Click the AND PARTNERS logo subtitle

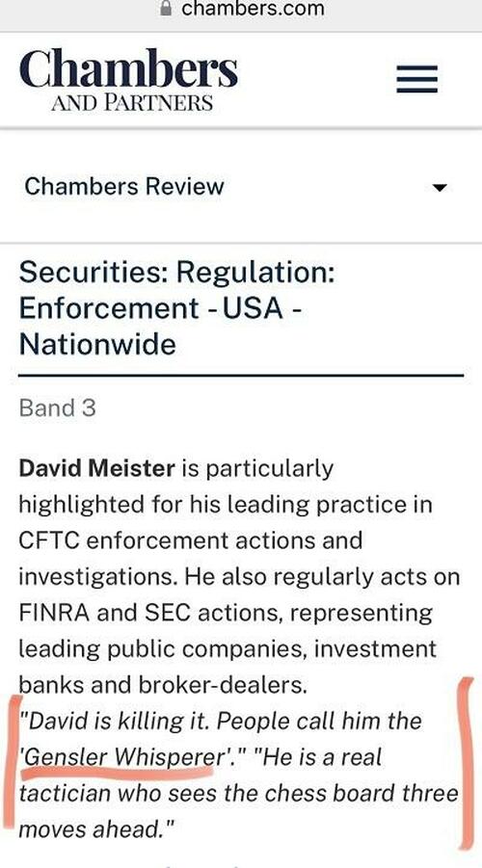(x=132, y=103)
